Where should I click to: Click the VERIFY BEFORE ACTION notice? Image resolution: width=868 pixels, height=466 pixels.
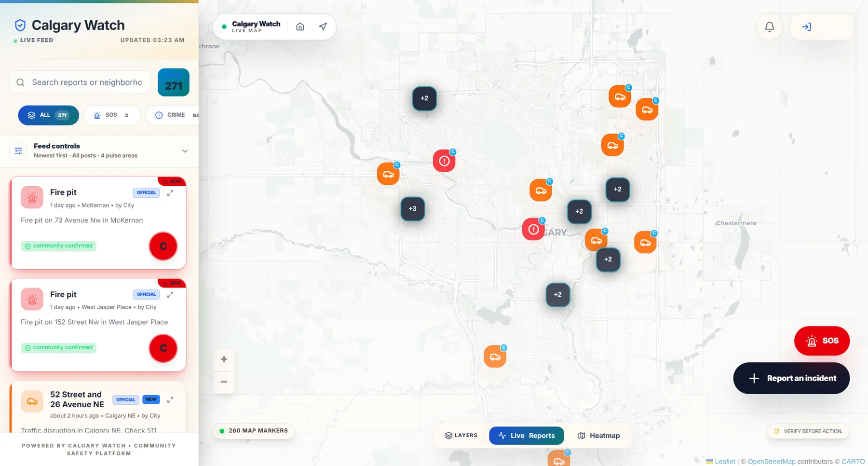(808, 431)
